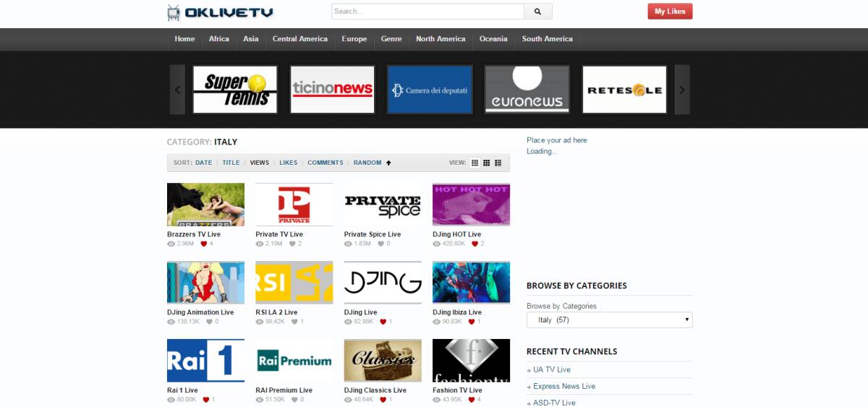Image resolution: width=868 pixels, height=407 pixels.
Task: Open Express News Live recent channel
Action: [x=564, y=386]
